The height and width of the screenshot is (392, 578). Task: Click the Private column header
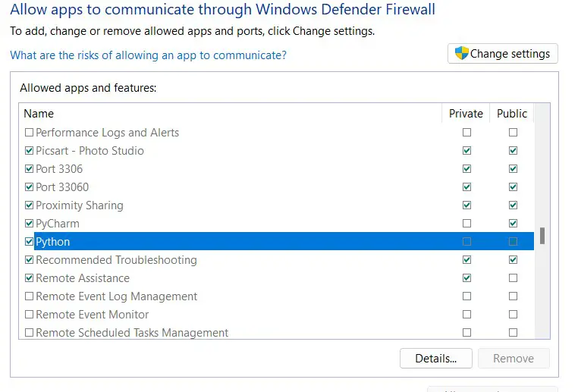click(466, 114)
